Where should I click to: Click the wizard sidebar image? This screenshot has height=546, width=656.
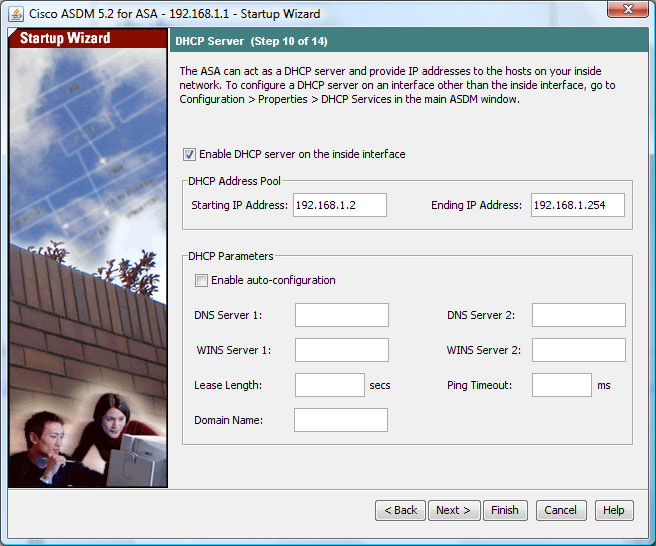[x=88, y=267]
